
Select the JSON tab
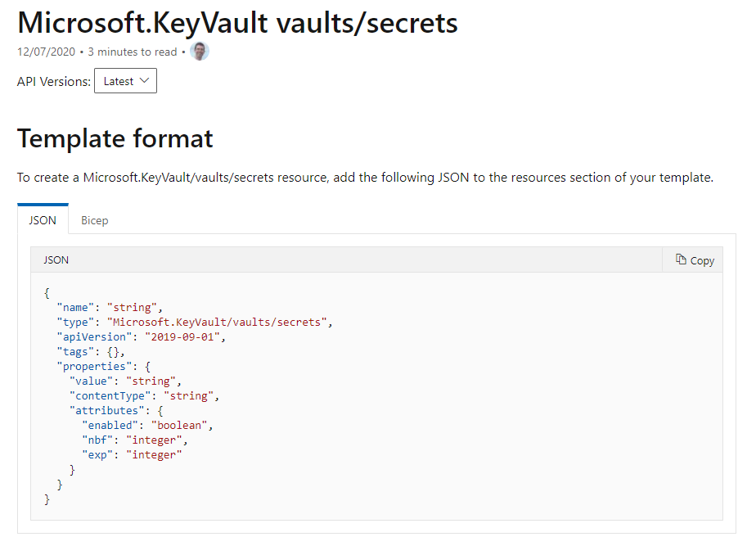42,220
